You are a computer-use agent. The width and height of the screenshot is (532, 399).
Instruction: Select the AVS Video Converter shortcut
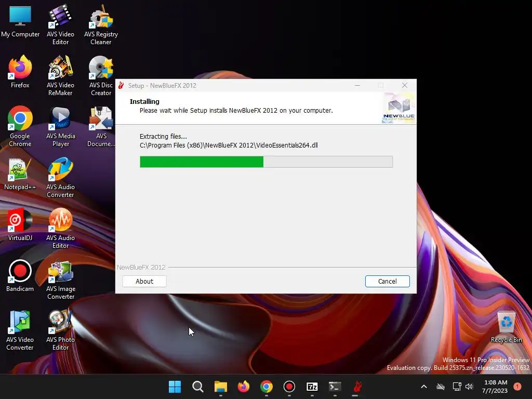coord(20,330)
